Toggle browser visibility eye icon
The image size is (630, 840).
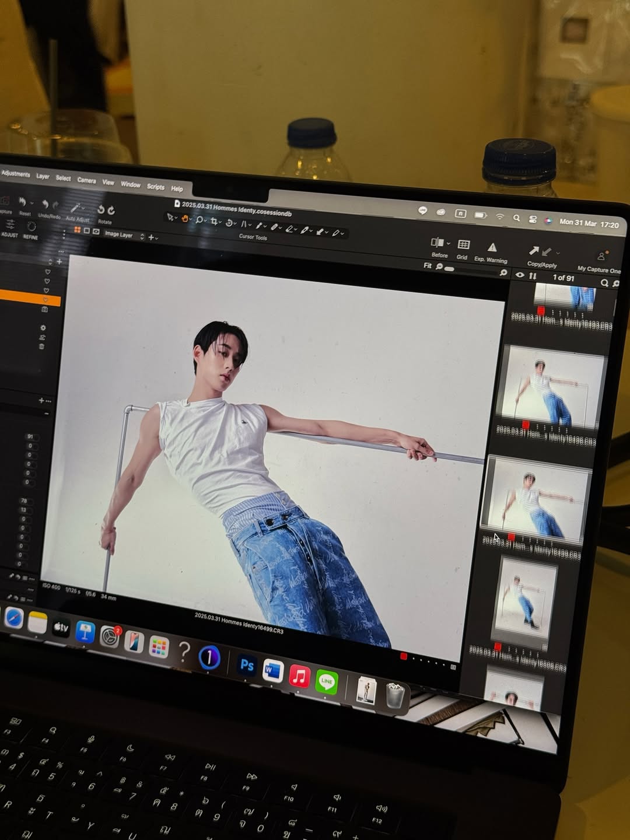coord(520,274)
